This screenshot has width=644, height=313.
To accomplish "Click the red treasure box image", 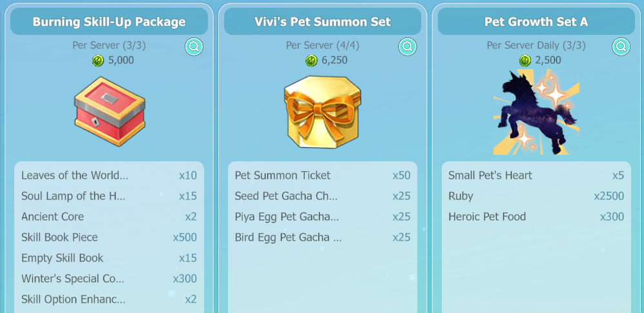I will [110, 111].
